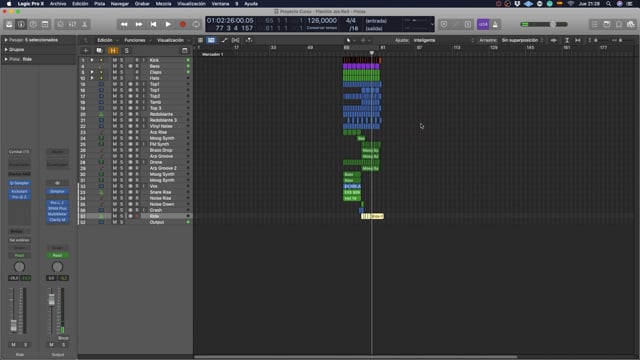Start playback with the Play button
Viewport: 640px width, 360px height.
[168, 24]
